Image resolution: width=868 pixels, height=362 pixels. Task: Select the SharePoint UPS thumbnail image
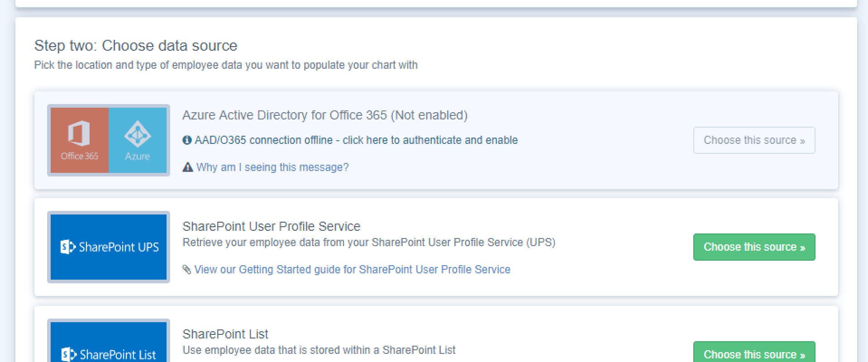[109, 247]
